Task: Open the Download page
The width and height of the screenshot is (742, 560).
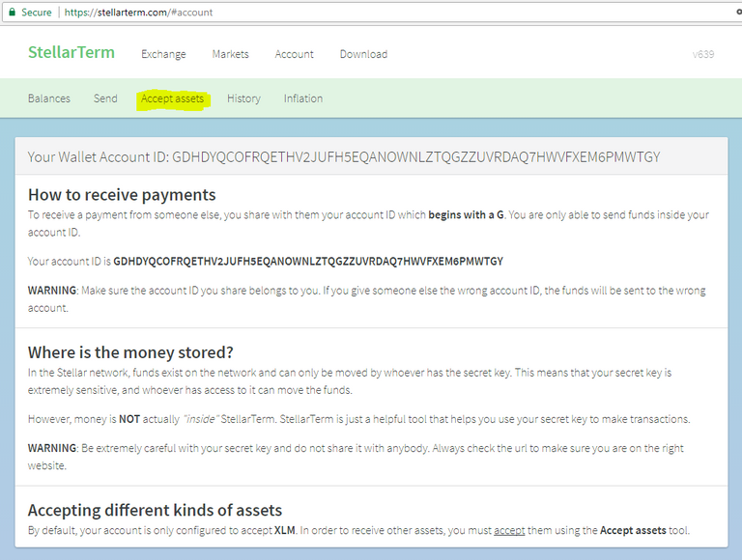Action: [363, 54]
